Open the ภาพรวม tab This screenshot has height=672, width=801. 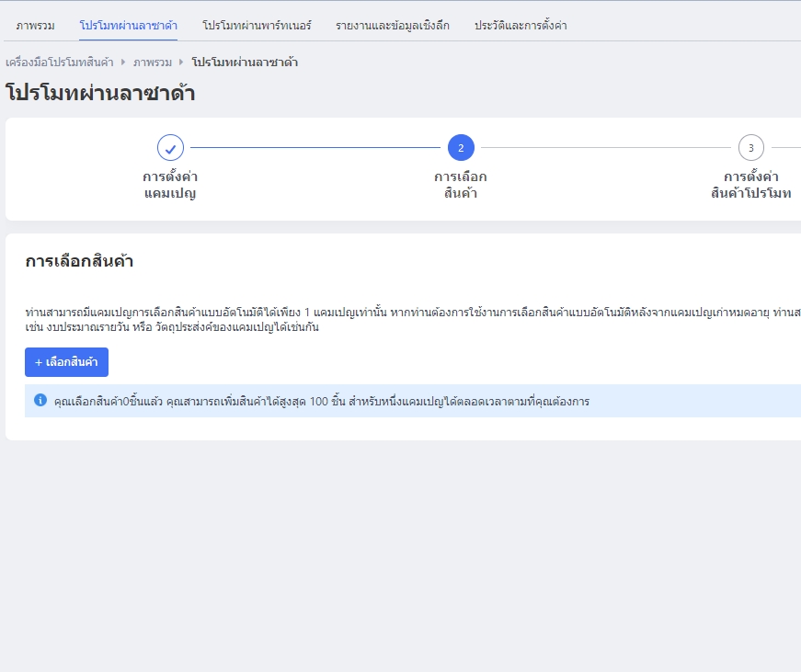(x=35, y=26)
